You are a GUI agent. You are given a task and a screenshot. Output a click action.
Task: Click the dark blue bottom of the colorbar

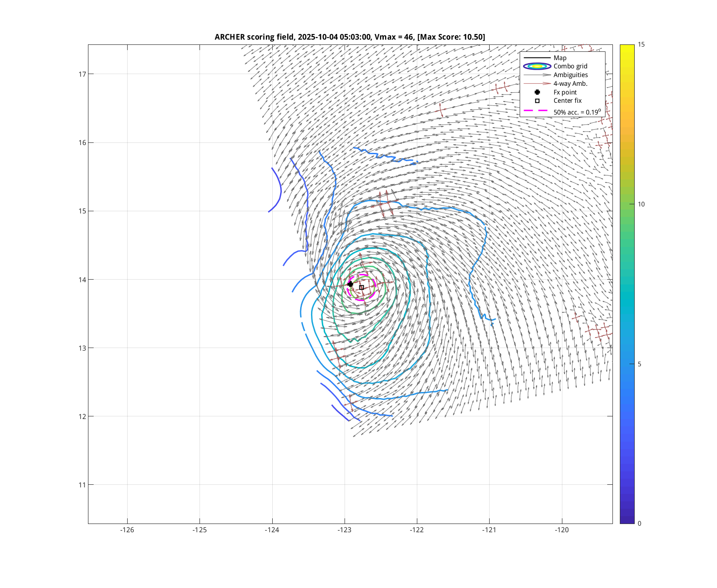click(627, 520)
